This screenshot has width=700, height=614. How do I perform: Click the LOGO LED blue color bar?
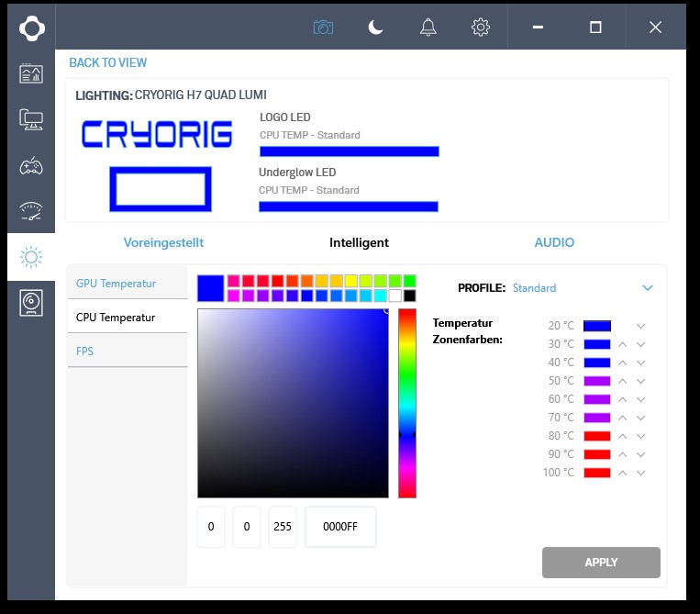click(350, 151)
